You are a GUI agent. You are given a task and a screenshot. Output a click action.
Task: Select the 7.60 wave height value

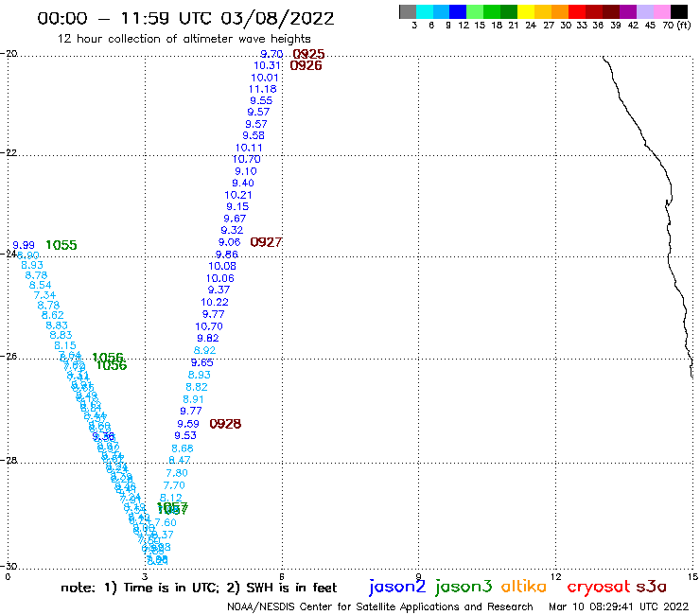coord(166,522)
